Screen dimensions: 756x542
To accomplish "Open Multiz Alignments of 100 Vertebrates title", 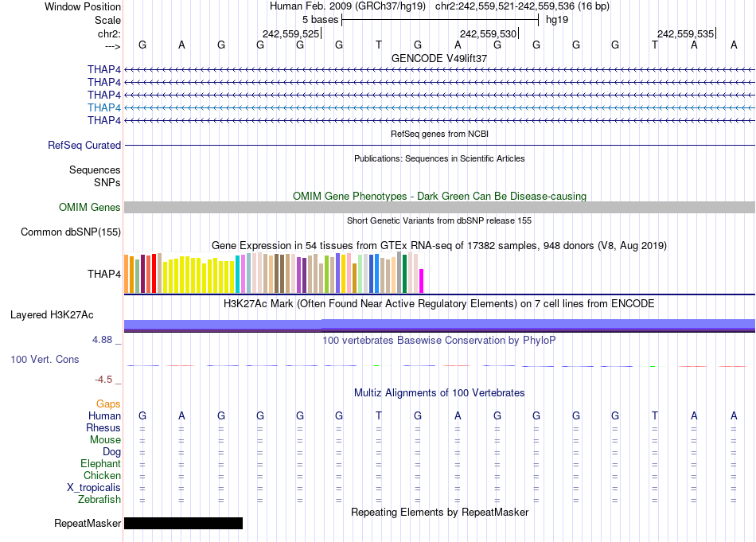I will pos(439,393).
